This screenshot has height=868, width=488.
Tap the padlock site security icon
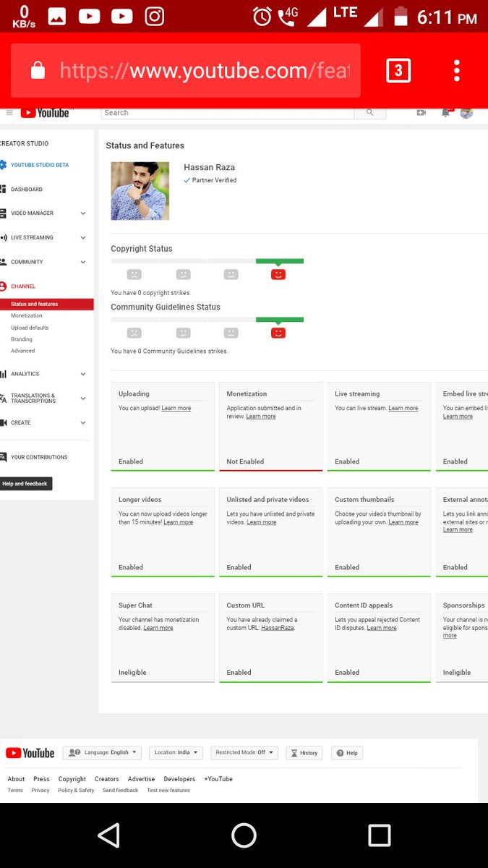[38, 70]
